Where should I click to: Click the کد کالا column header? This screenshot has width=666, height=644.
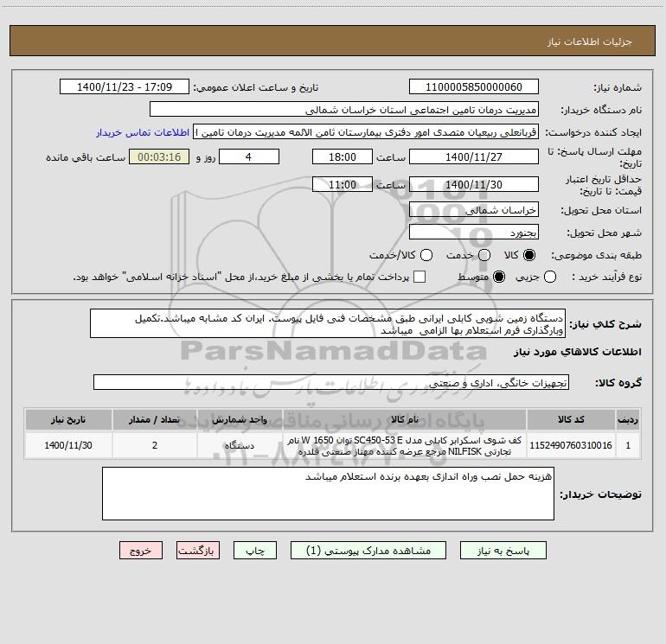[571, 419]
